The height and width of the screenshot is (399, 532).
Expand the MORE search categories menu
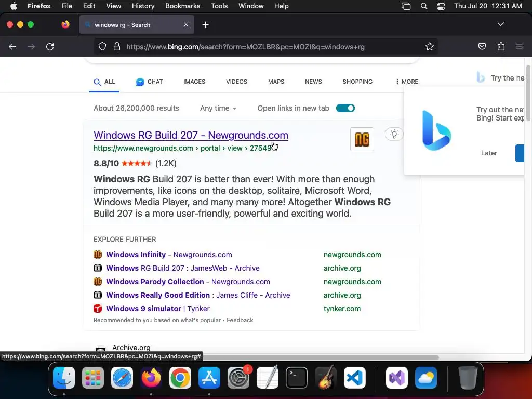point(406,82)
